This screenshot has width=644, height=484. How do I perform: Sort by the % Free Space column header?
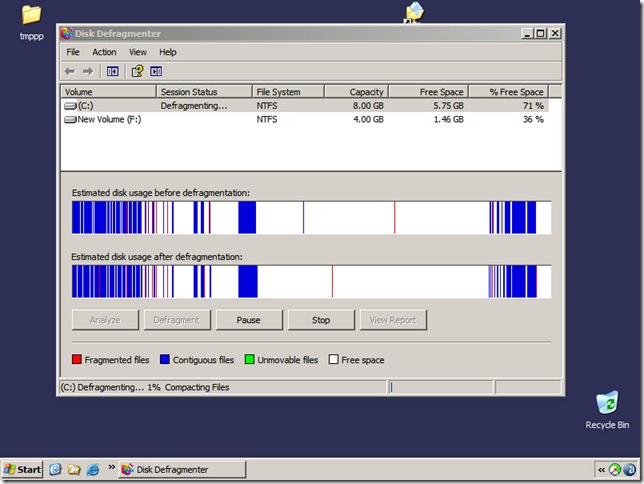[x=509, y=92]
